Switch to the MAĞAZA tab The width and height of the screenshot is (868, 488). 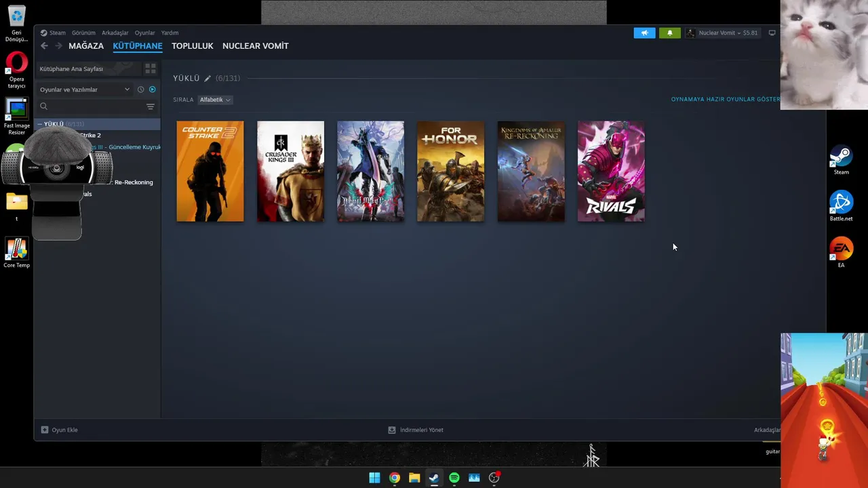86,46
